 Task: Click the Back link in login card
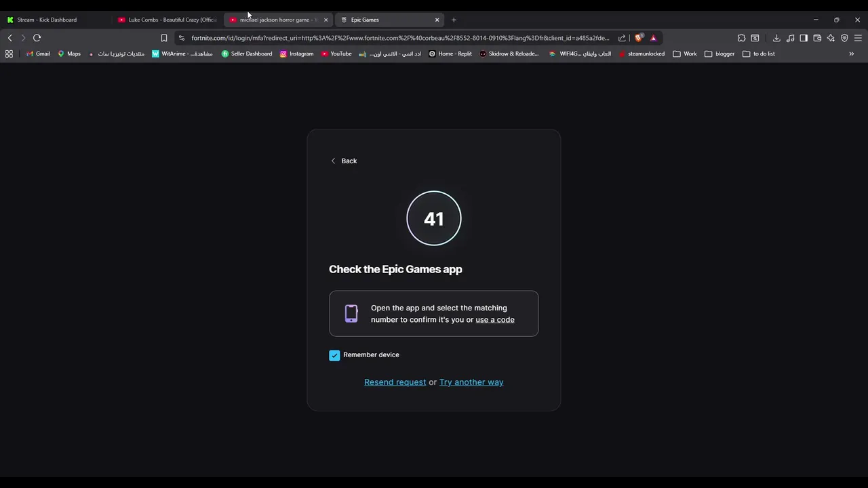[344, 161]
